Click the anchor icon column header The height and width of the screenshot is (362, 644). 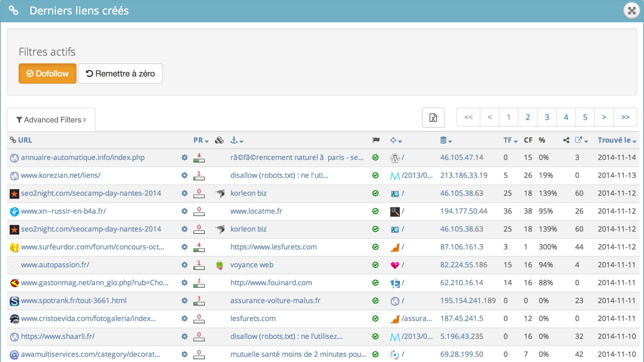pos(234,140)
